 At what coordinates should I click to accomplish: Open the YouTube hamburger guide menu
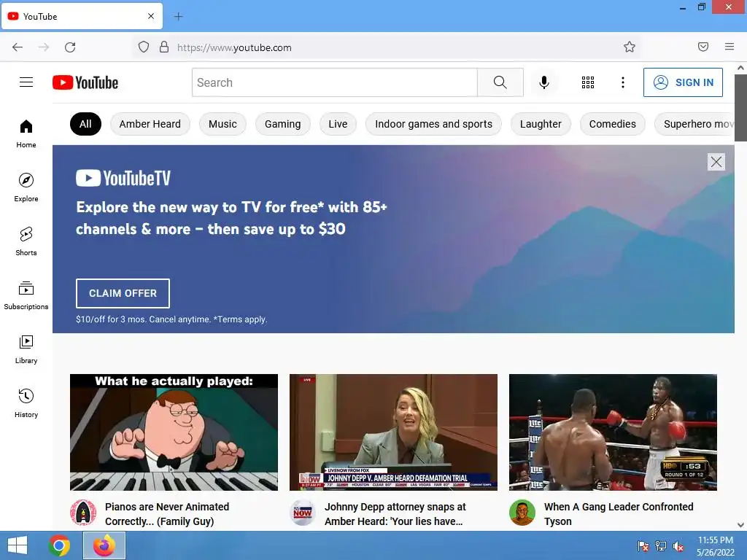pos(26,82)
